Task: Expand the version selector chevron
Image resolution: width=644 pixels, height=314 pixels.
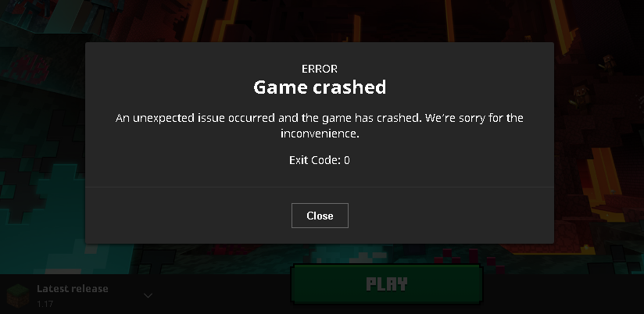Action: click(x=148, y=295)
